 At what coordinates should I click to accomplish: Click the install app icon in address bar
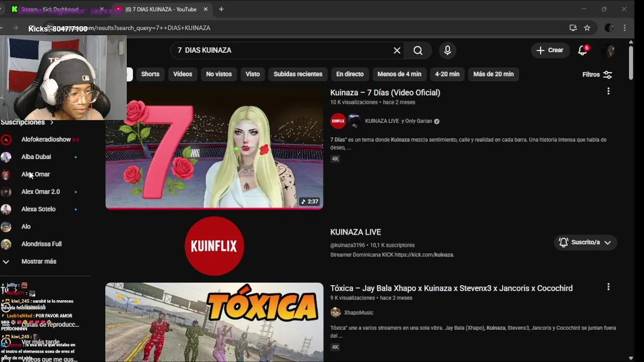[x=573, y=28]
